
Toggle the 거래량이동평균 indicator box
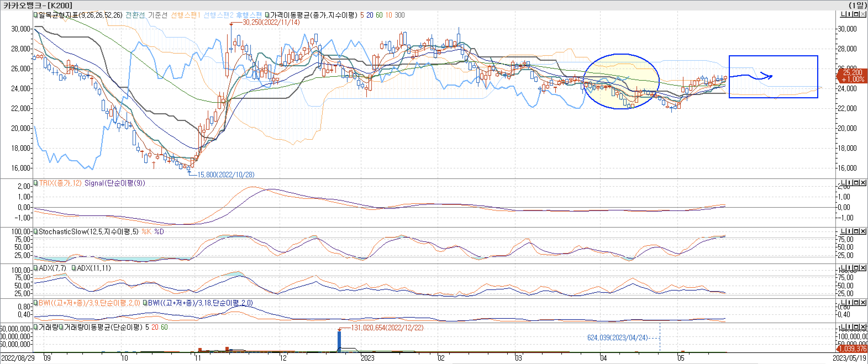[x=61, y=327]
